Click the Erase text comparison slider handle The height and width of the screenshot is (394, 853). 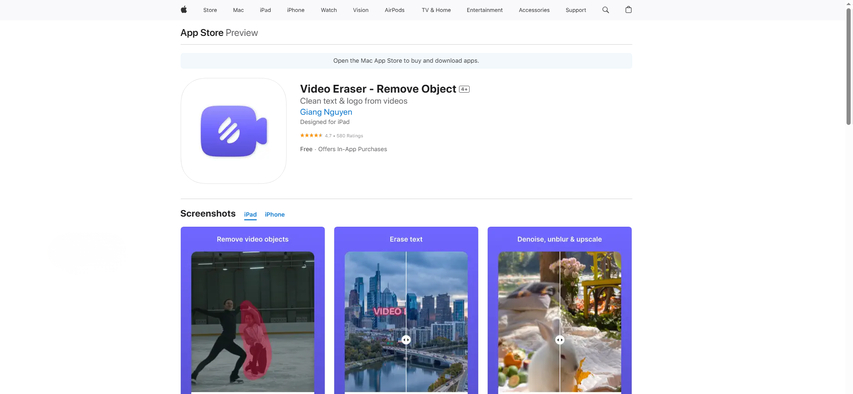click(x=406, y=340)
